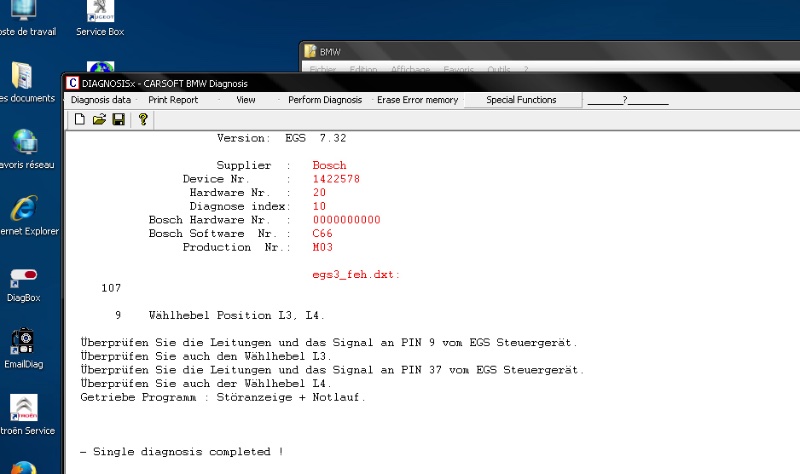Click the DIAGNOSISx CARSOFT title bar

tap(431, 83)
